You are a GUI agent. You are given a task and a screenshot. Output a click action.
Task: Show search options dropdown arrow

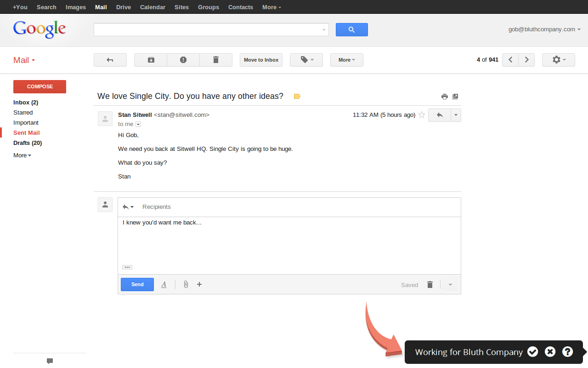(x=324, y=30)
